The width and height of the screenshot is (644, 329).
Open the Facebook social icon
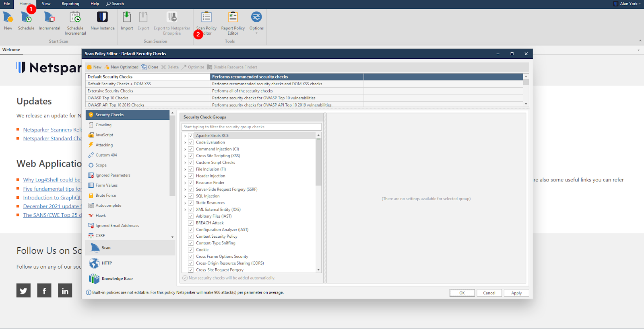44,290
